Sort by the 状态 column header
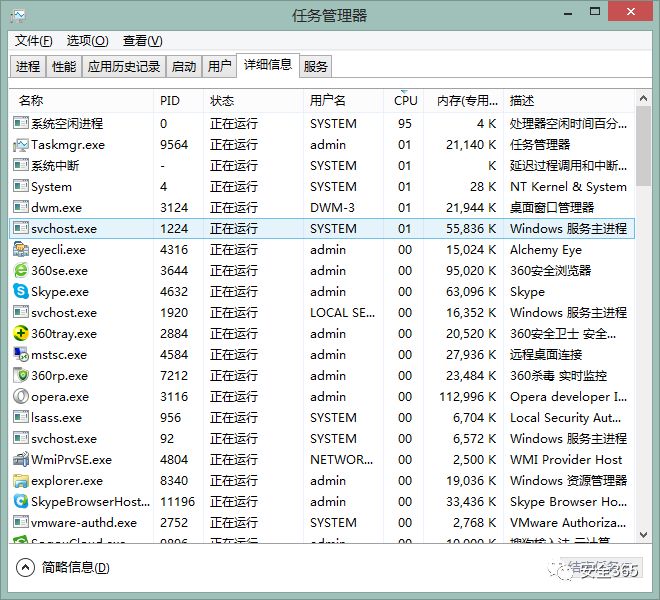660x600 pixels. click(x=253, y=101)
